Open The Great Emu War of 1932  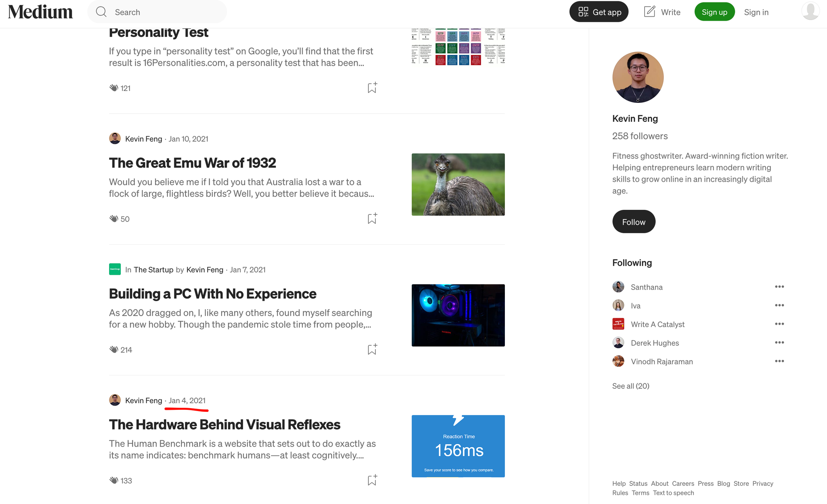pos(192,163)
